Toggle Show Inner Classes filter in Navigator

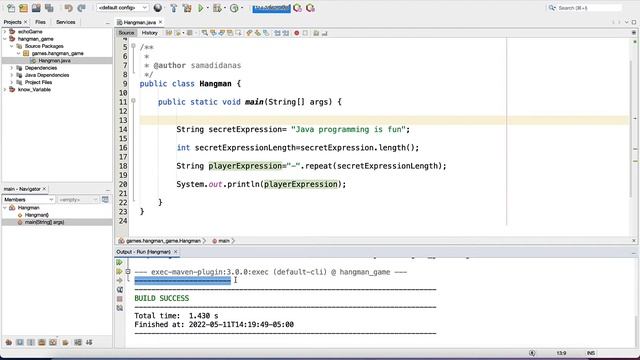[53, 342]
